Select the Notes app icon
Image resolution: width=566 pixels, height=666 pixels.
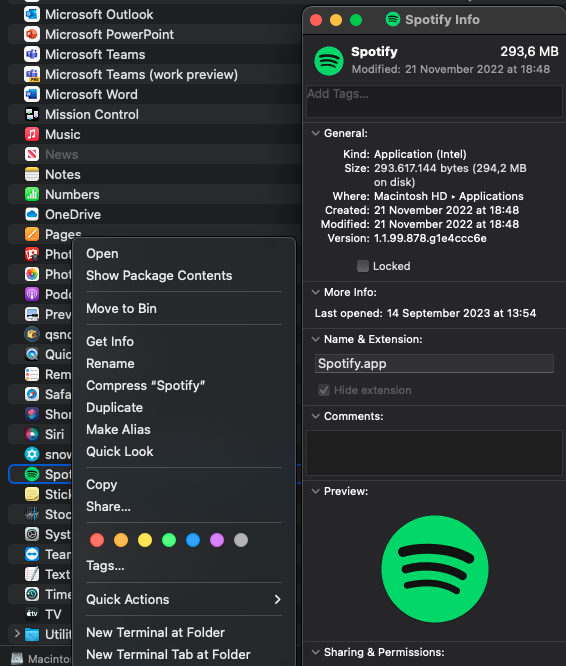tap(32, 174)
